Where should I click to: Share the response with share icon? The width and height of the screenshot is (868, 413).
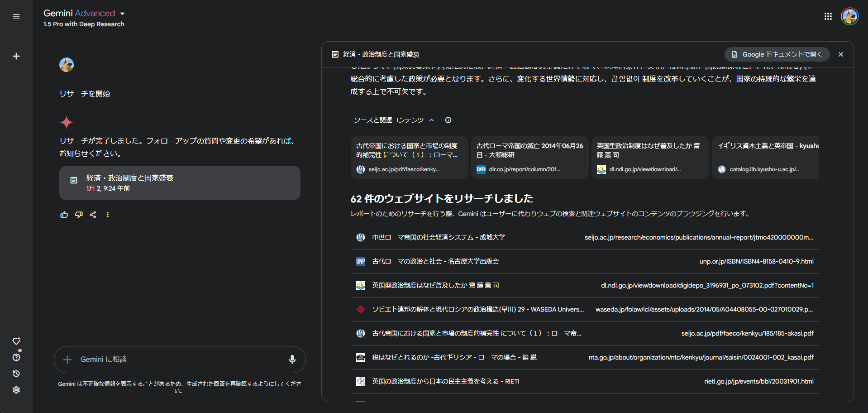click(x=93, y=215)
